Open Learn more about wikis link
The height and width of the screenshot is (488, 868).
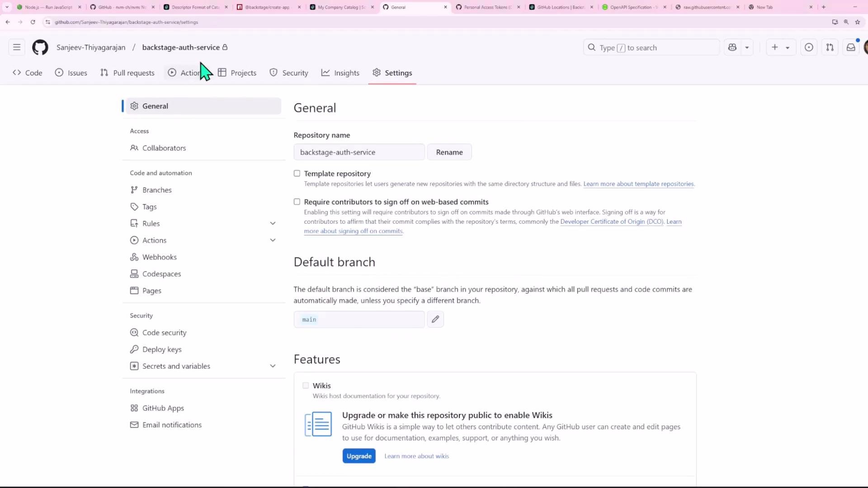(x=416, y=456)
